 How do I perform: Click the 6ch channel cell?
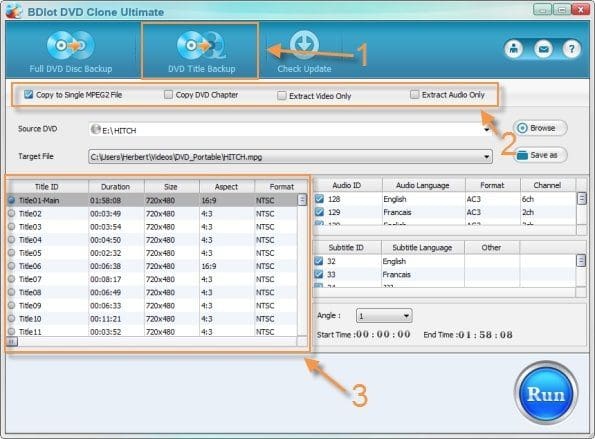tap(527, 199)
